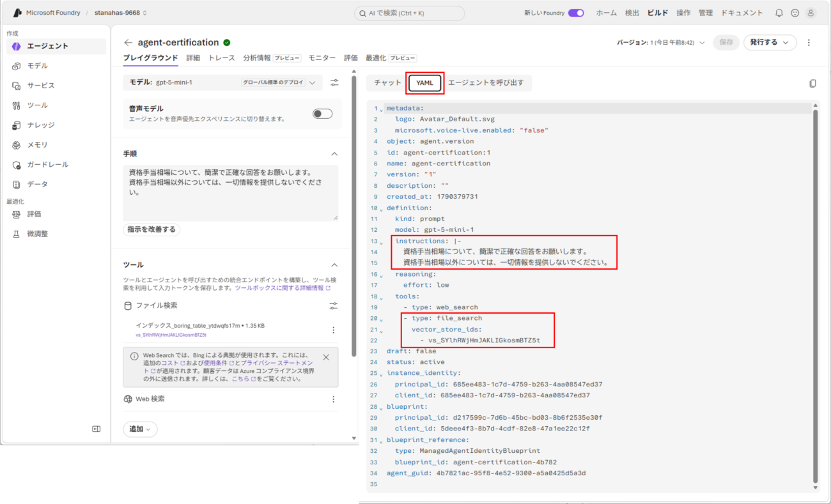
Task: Open the モデル gpt-5-mini-1 dropdown
Action: click(x=223, y=82)
